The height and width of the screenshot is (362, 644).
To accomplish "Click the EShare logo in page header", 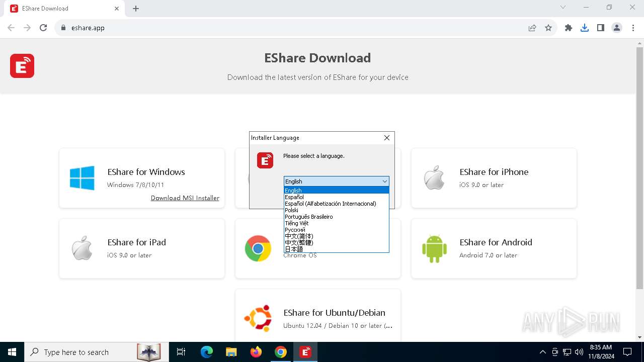I will [22, 66].
